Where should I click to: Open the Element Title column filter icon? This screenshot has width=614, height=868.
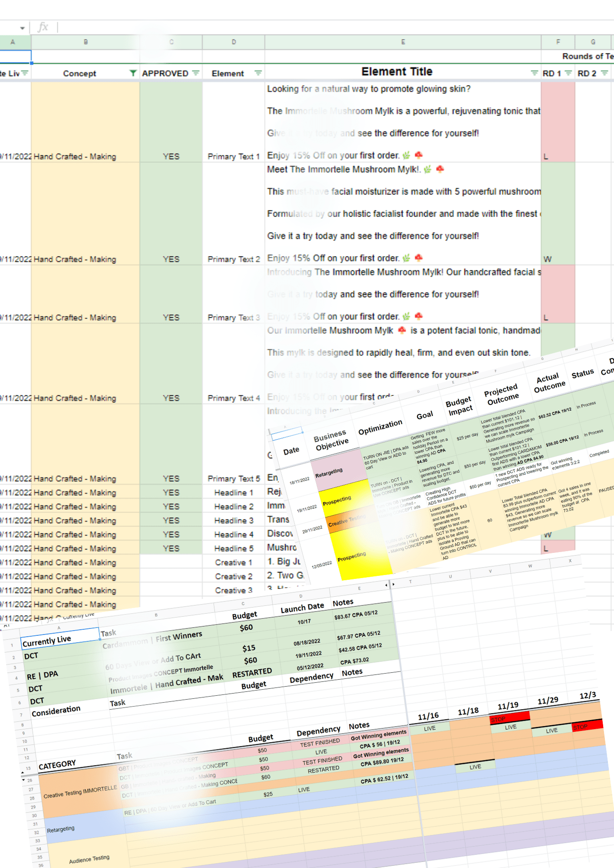click(x=534, y=73)
